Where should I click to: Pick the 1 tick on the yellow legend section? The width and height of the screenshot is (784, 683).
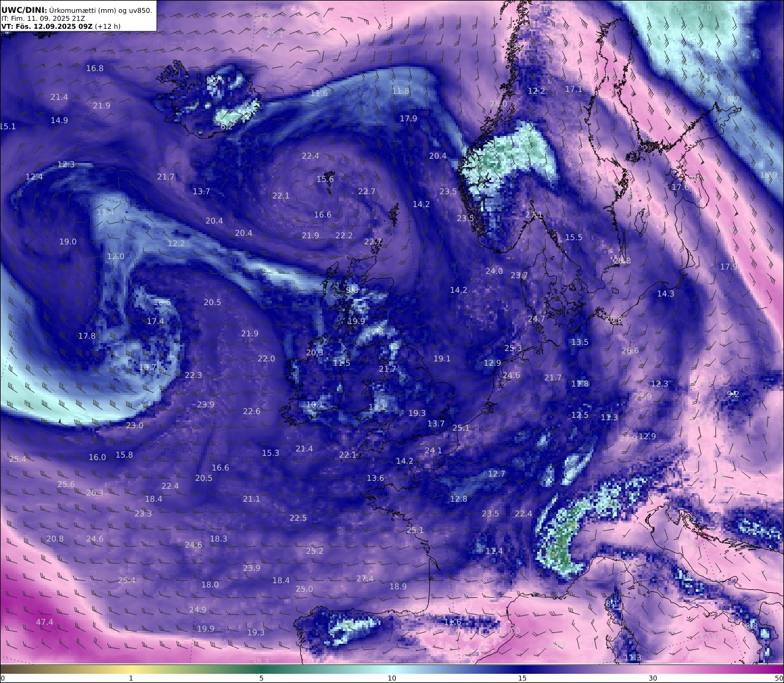(x=131, y=678)
